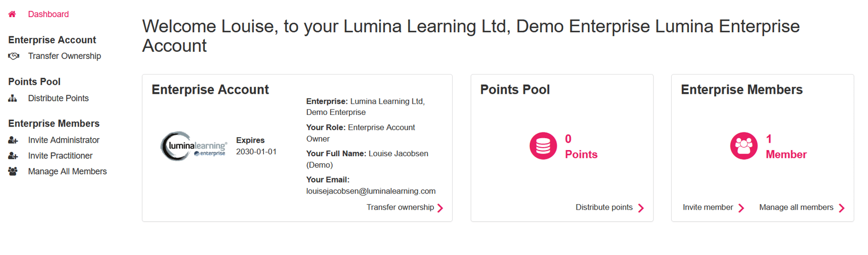Go to Manage All Members in sidebar
The height and width of the screenshot is (255, 868).
[x=68, y=171]
